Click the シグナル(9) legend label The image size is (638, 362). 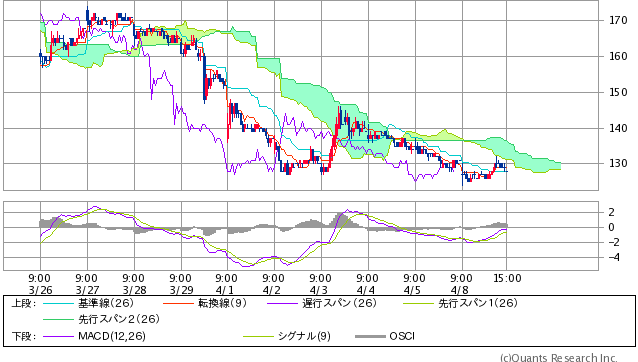pyautogui.click(x=304, y=336)
